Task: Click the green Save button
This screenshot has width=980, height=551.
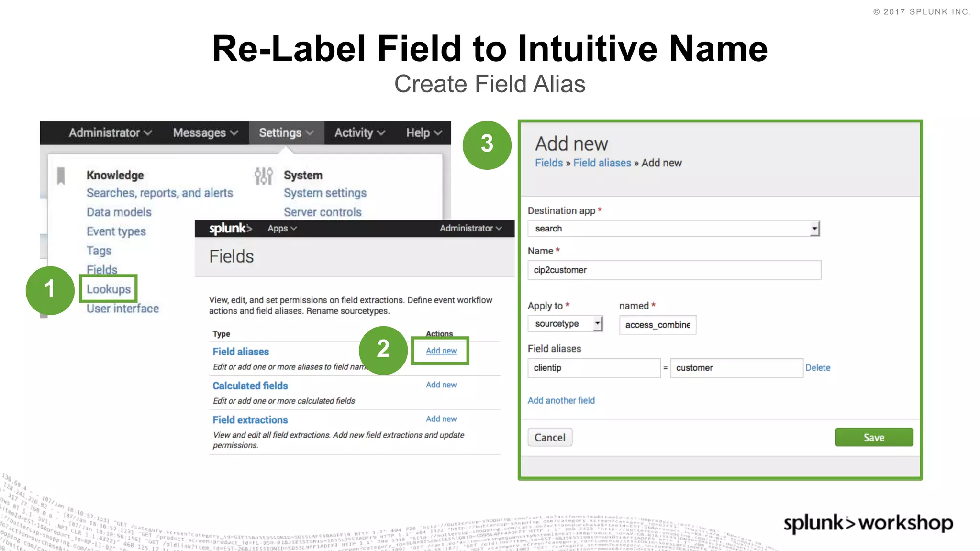Action: coord(874,437)
